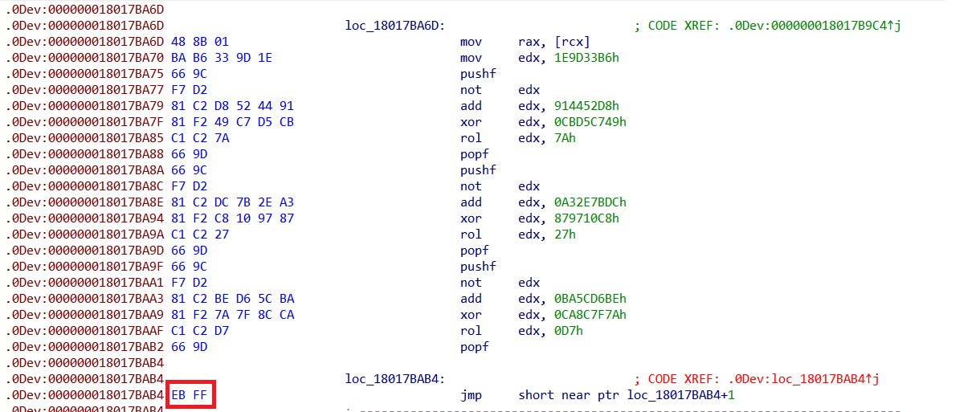Click the [rcx] operand

pyautogui.click(x=572, y=42)
